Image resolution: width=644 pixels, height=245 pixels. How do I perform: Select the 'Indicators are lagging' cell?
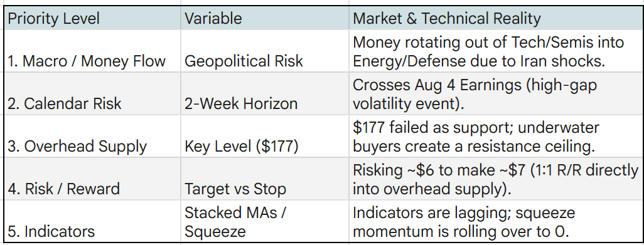coord(495,221)
